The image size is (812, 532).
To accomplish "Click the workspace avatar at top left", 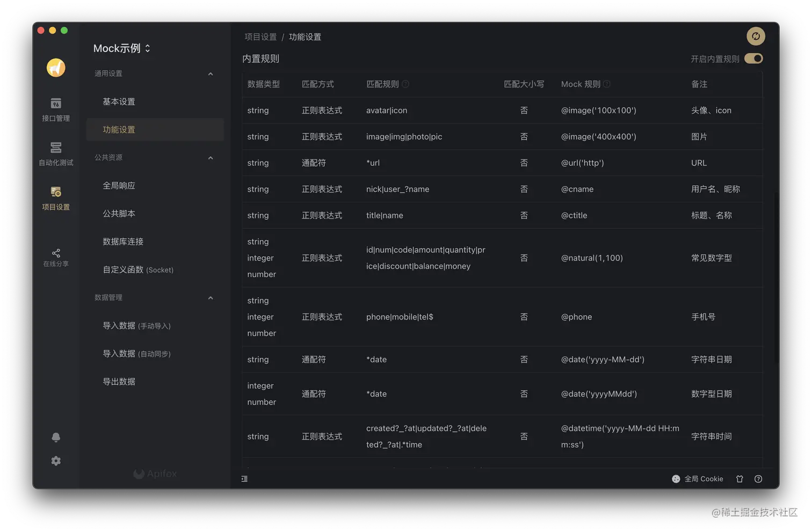I will pyautogui.click(x=55, y=68).
